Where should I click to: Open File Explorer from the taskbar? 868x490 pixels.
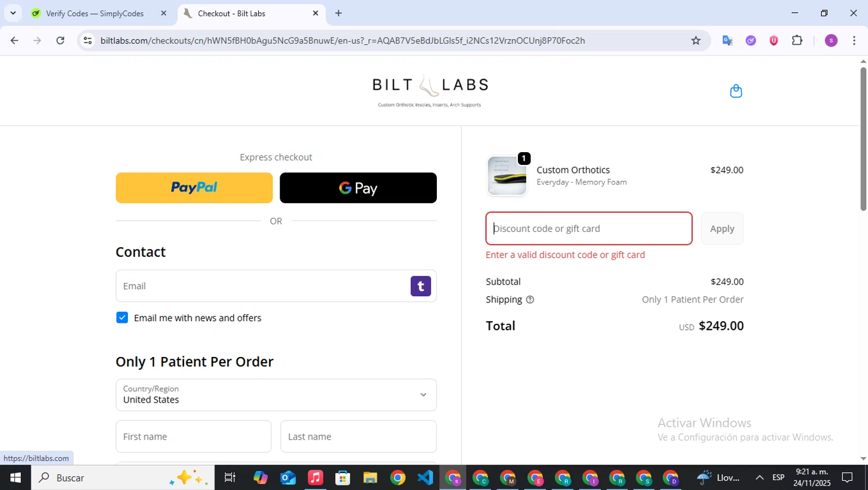click(370, 478)
